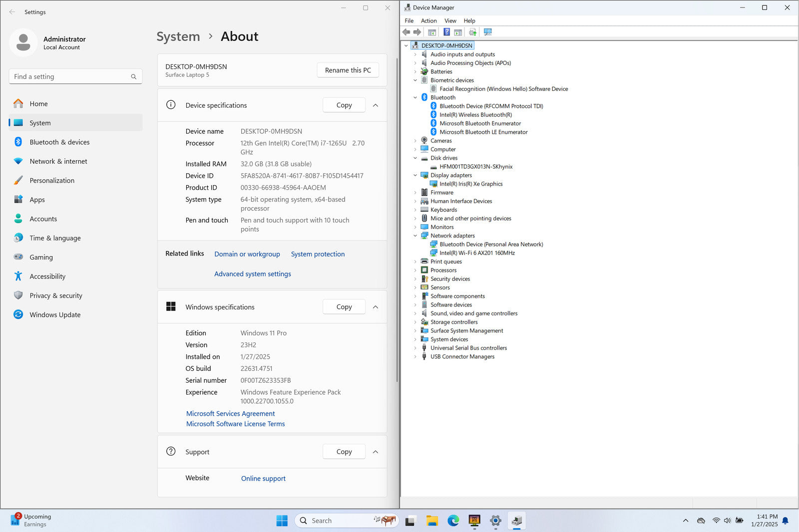Open the Help menu in Device Manager
The image size is (799, 532).
(469, 20)
